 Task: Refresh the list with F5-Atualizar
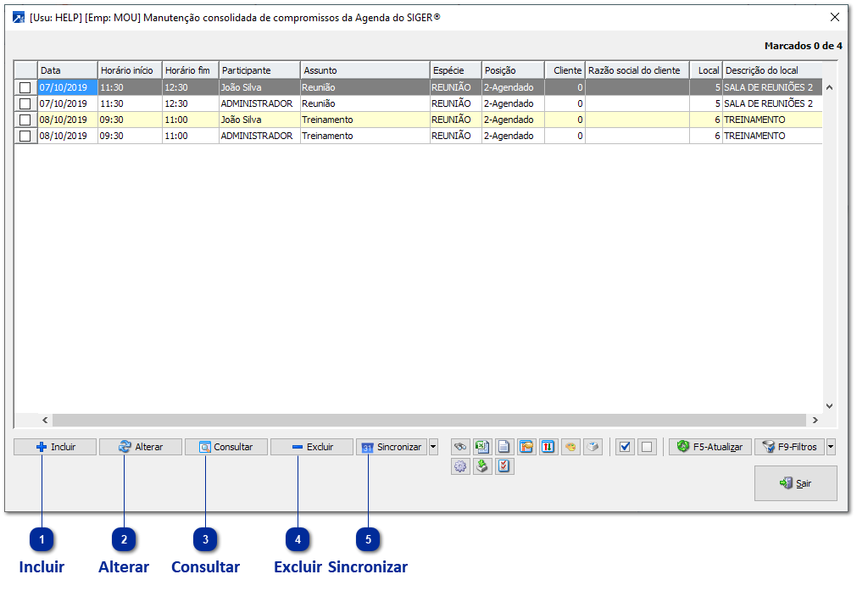[x=710, y=447]
